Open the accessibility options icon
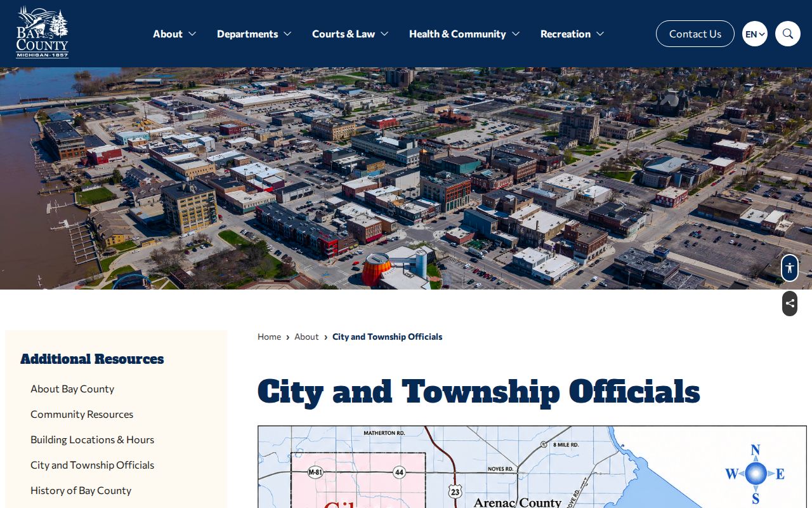Screen dimensions: 812x508 790,268
